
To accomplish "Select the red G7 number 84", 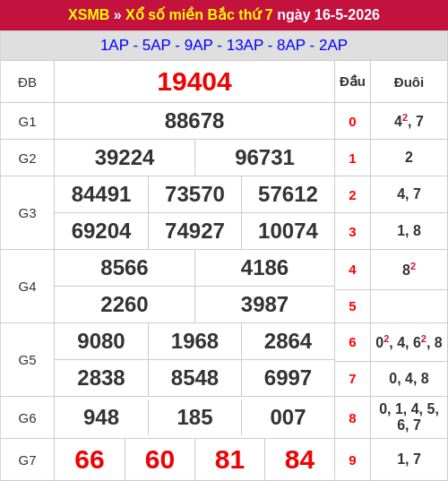I will [x=299, y=460].
